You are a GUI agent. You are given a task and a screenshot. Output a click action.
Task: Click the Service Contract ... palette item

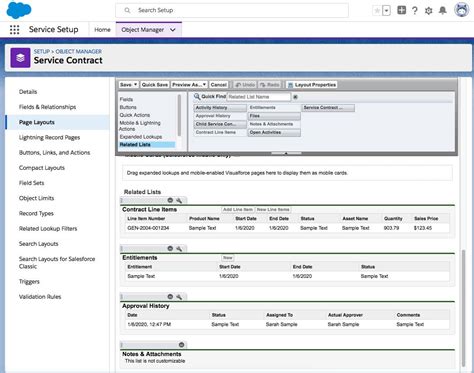click(x=328, y=108)
